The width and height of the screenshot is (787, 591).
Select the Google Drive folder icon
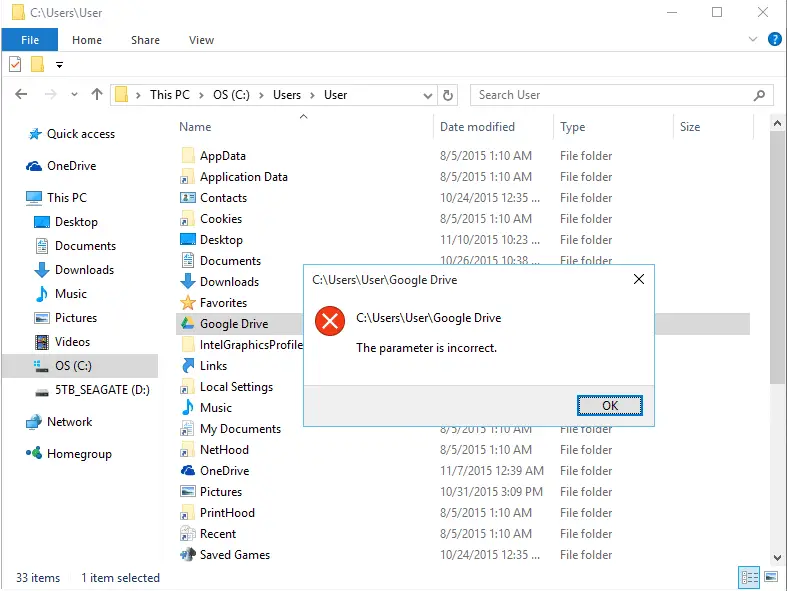click(x=188, y=323)
